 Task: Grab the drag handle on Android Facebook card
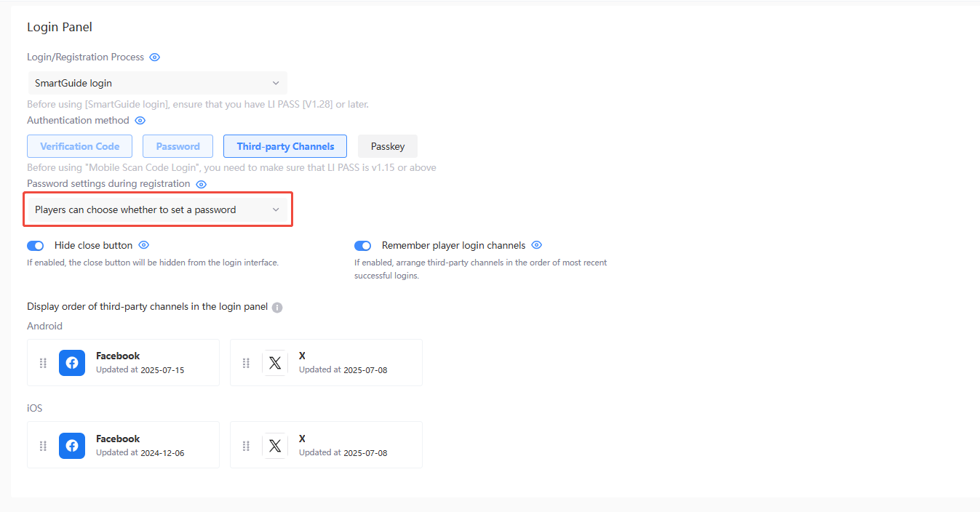pos(42,362)
